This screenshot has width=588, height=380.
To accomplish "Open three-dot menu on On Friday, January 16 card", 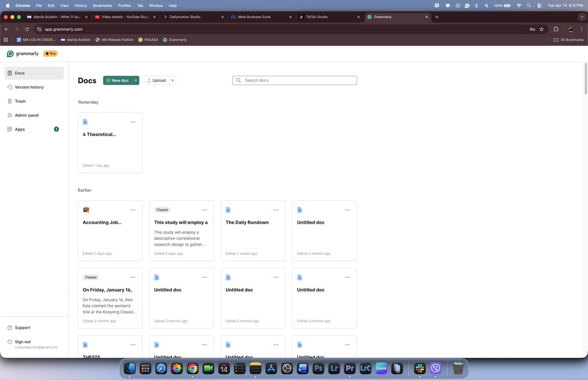I will tap(133, 277).
